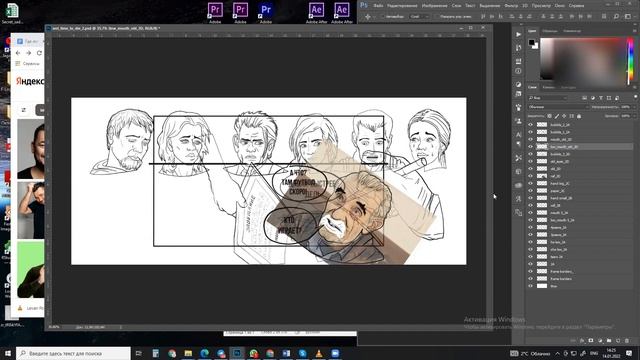Open the Редактирование menu
Viewport: 640px width, 360px height.
pos(402,6)
